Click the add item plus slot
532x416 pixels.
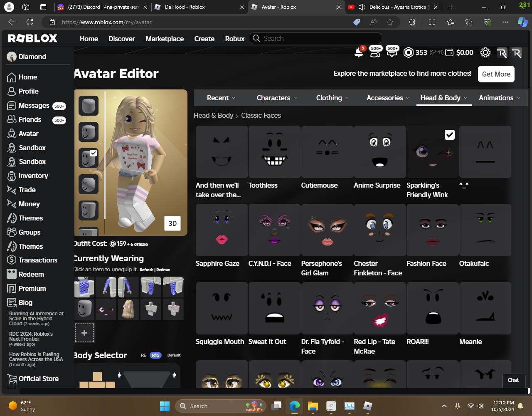click(84, 333)
